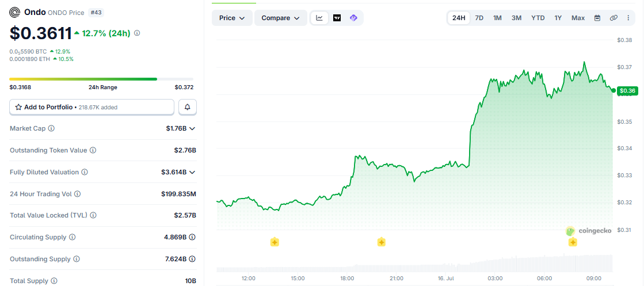
Task: Open the calendar date range picker
Action: click(x=597, y=18)
